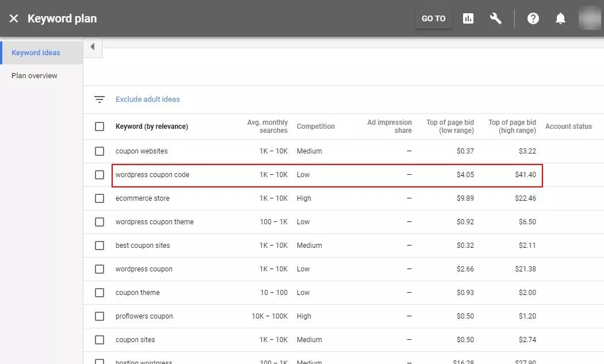Select the Keyword ideas tab
The image size is (604, 364).
point(36,53)
